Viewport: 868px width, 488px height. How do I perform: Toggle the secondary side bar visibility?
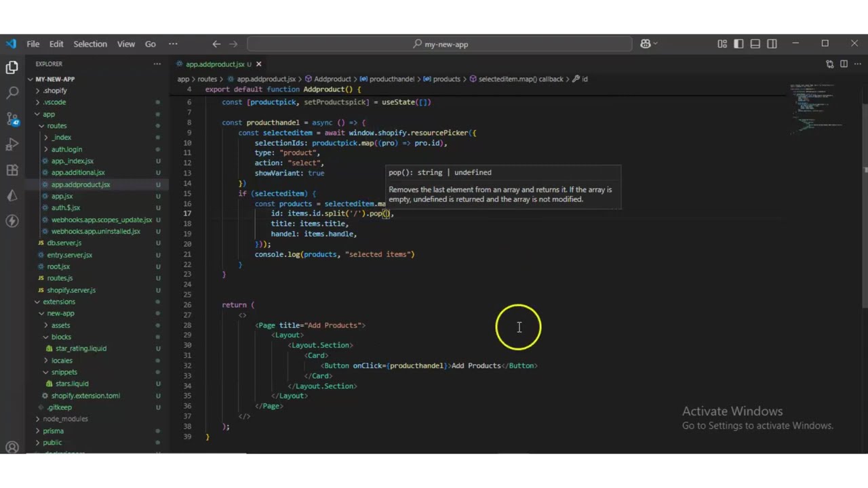[x=772, y=44]
